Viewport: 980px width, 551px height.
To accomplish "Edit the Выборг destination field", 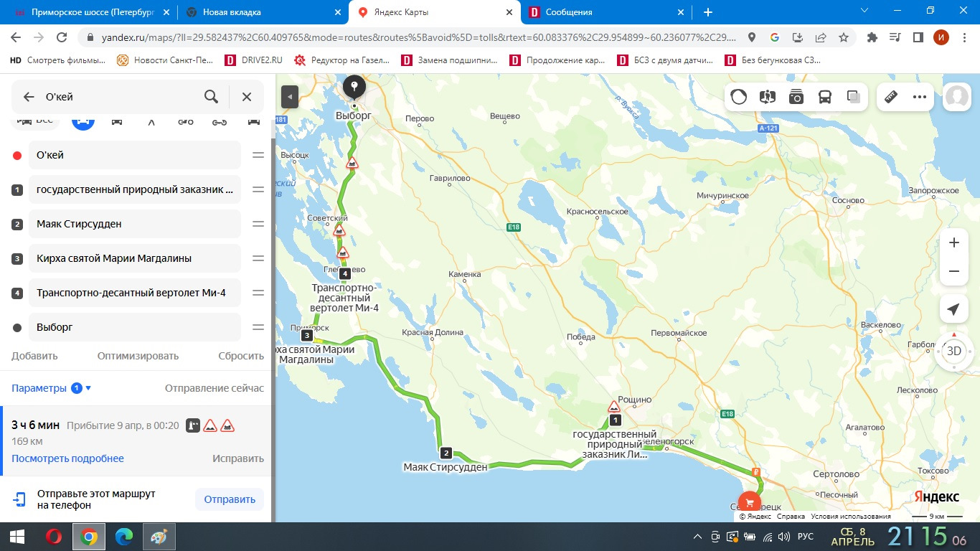I will click(135, 327).
